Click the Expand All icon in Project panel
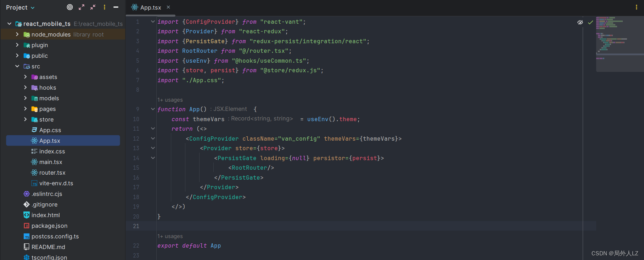This screenshot has width=644, height=260. click(x=82, y=7)
